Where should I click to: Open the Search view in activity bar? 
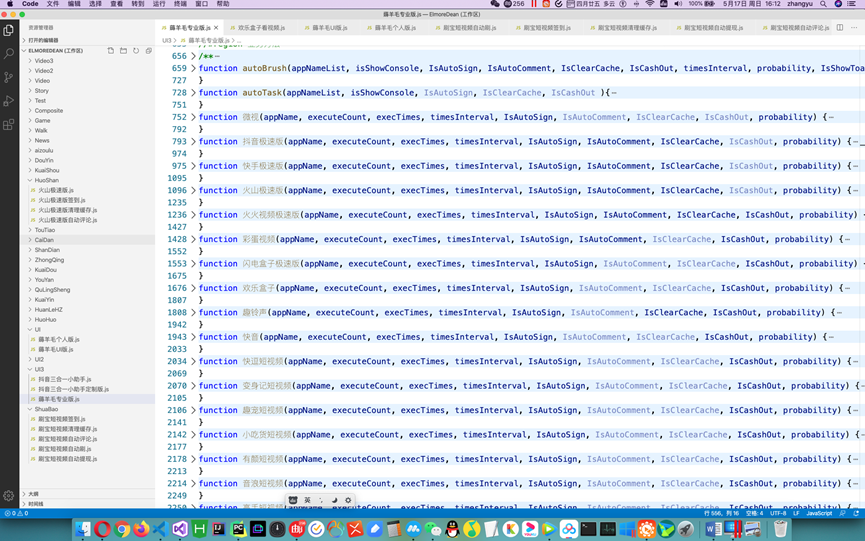click(x=8, y=53)
